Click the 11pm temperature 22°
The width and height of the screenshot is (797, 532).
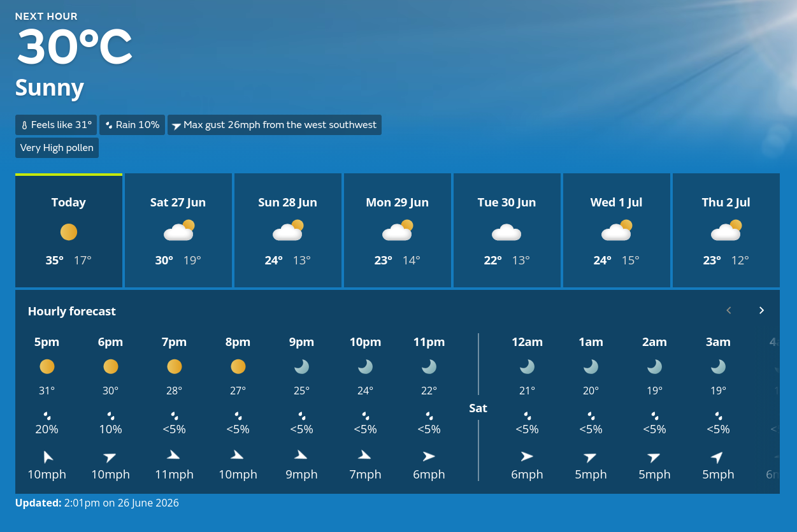(x=429, y=391)
